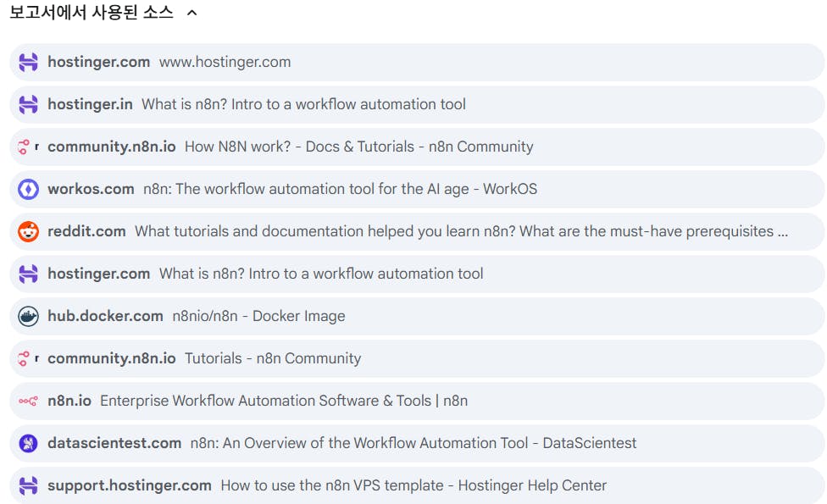Open the www.hostinger.com source link
This screenshot has height=504, width=827.
[x=225, y=62]
